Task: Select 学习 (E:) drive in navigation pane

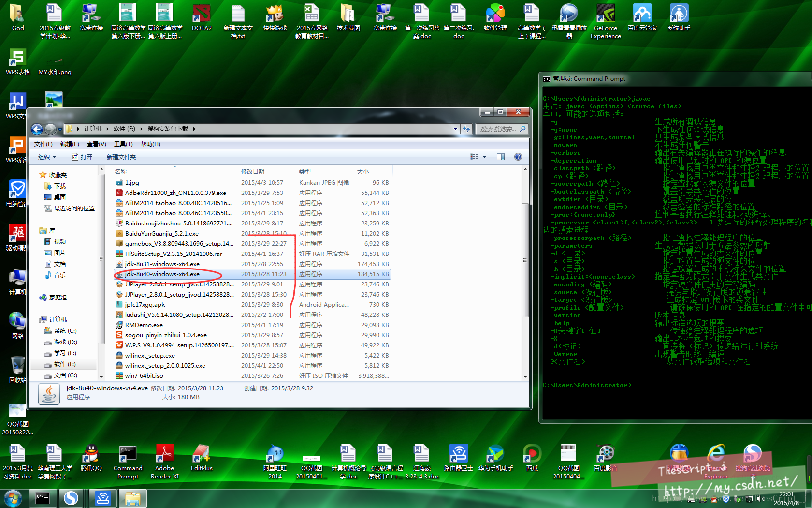Action: (65, 353)
